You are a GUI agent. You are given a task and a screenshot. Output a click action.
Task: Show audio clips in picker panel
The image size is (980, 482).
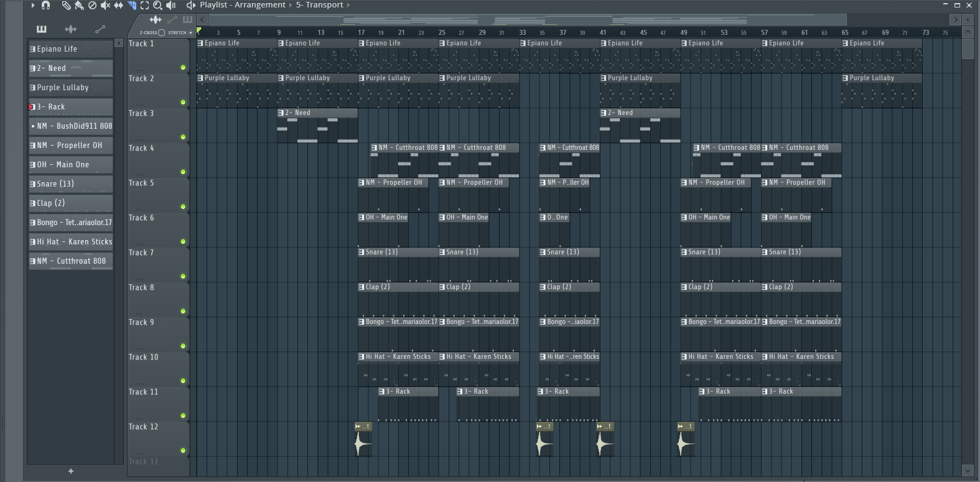click(71, 29)
